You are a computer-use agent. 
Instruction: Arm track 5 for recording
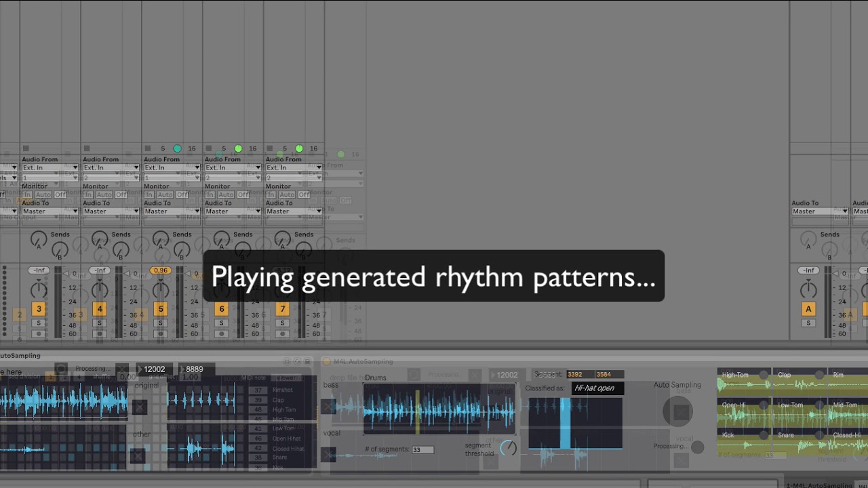(x=161, y=333)
